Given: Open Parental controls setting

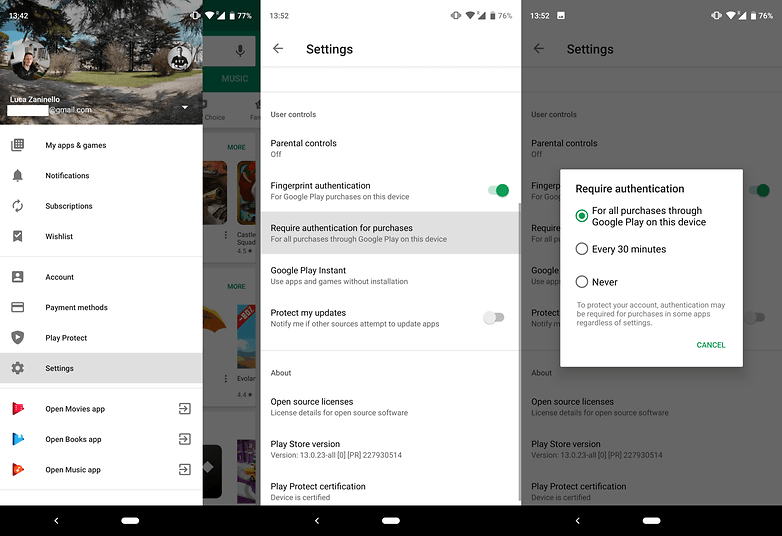Looking at the screenshot, I should click(x=391, y=148).
